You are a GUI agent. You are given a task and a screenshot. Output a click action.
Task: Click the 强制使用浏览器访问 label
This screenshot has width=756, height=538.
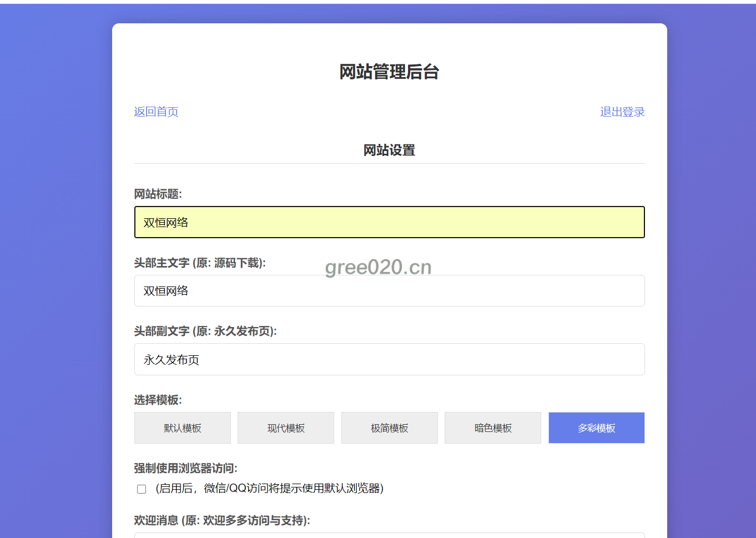(185, 468)
